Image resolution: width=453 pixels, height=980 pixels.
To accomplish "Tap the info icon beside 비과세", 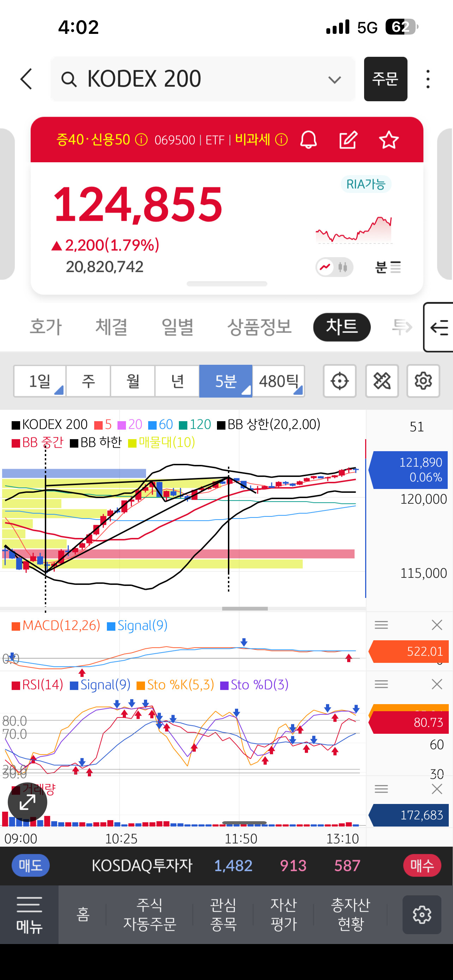I will [281, 140].
